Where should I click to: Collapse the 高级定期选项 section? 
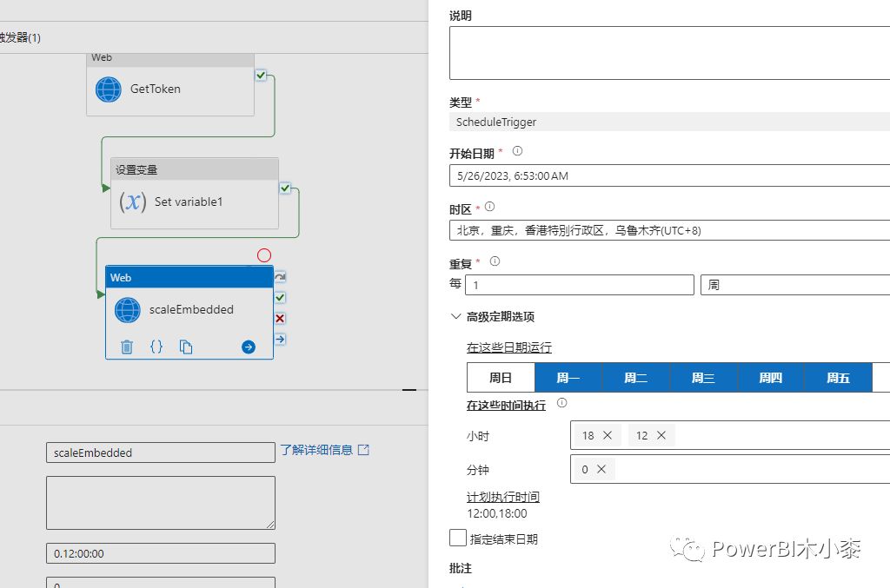click(455, 316)
